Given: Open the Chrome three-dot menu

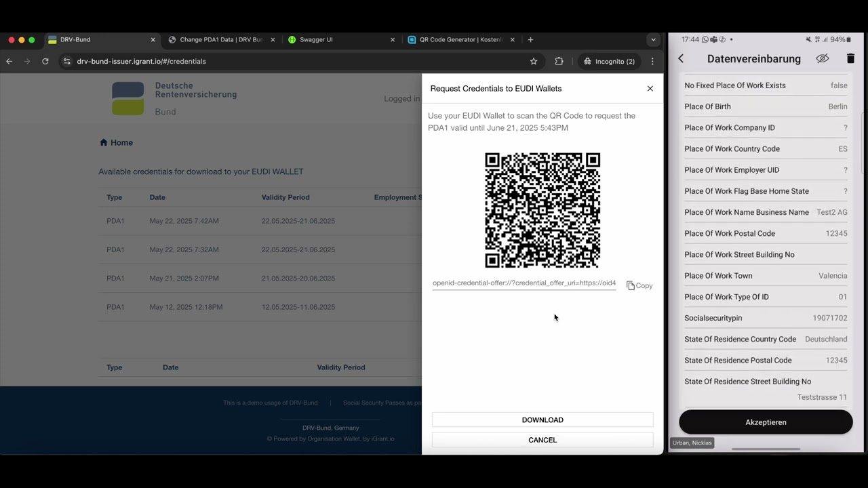Looking at the screenshot, I should click(x=652, y=61).
